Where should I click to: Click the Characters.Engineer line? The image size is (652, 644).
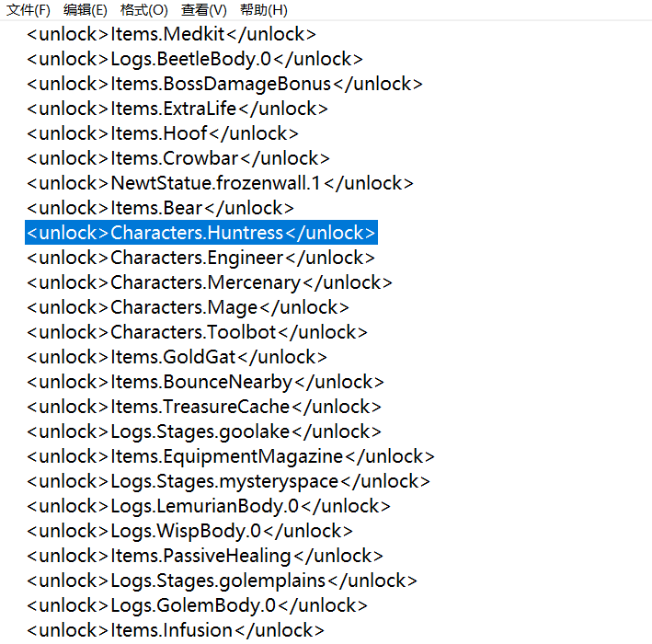click(200, 258)
